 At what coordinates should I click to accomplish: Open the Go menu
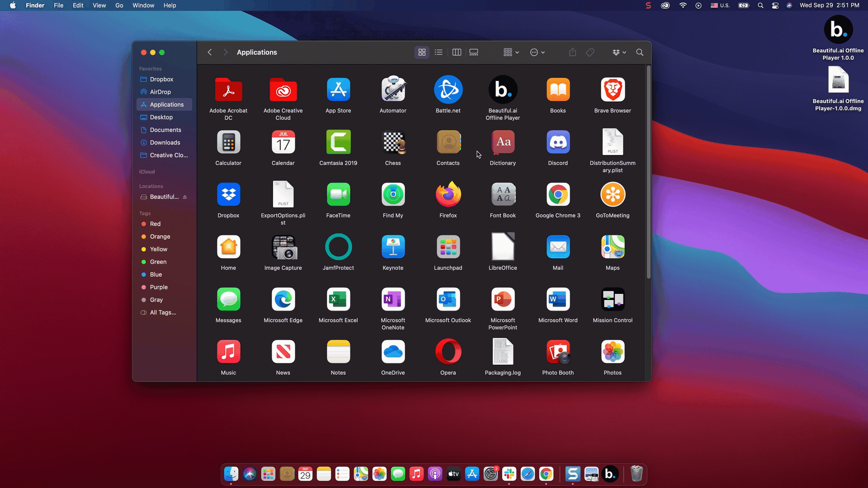[119, 5]
